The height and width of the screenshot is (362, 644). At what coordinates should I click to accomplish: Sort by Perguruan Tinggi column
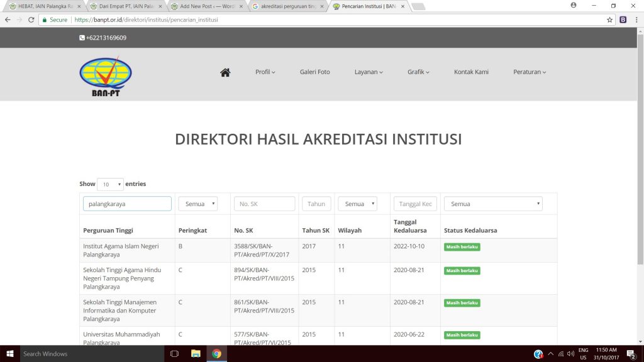click(x=108, y=230)
